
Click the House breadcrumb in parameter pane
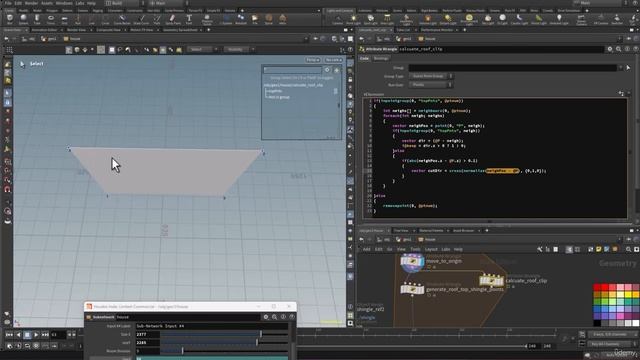click(x=427, y=39)
